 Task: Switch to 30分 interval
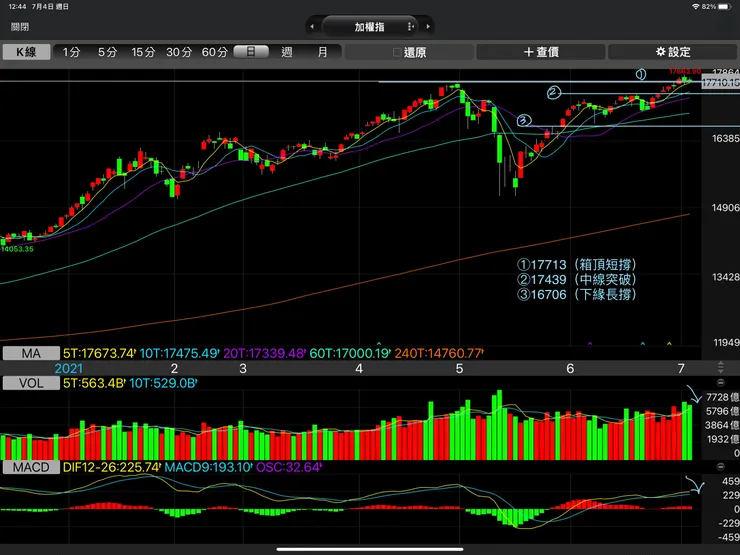coord(179,52)
